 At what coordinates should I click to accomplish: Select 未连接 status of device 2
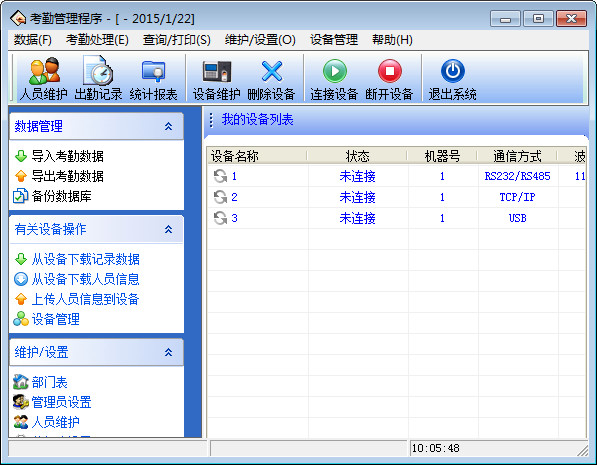click(358, 197)
